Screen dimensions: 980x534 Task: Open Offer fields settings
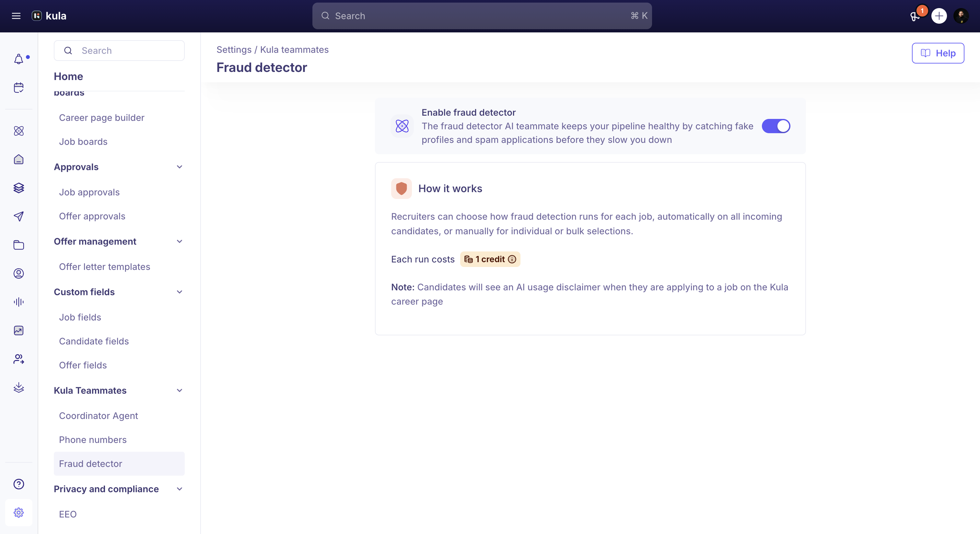tap(83, 366)
